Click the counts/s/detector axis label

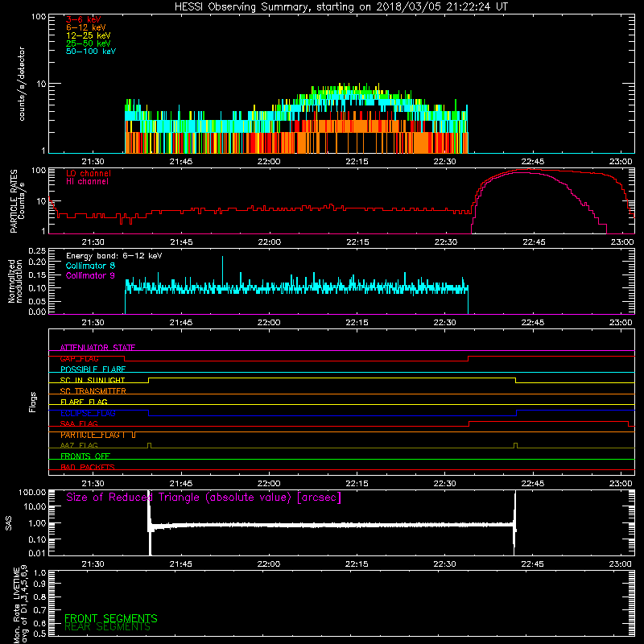22,84
